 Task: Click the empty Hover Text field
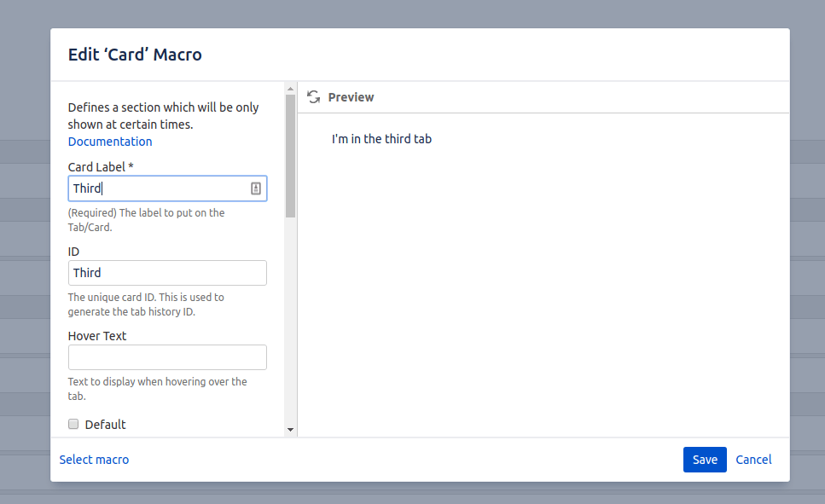coord(167,356)
